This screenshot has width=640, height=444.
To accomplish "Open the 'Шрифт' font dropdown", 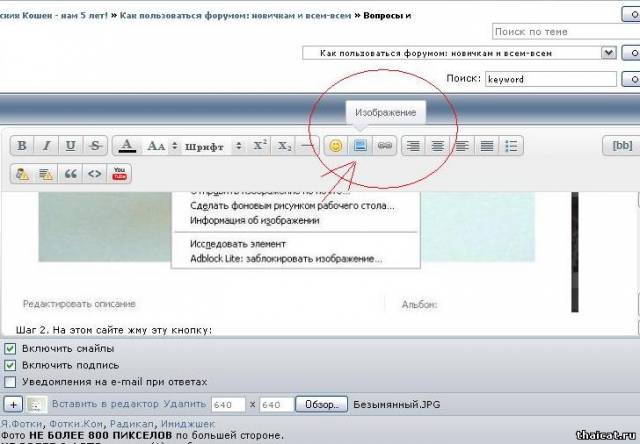I will [214, 146].
